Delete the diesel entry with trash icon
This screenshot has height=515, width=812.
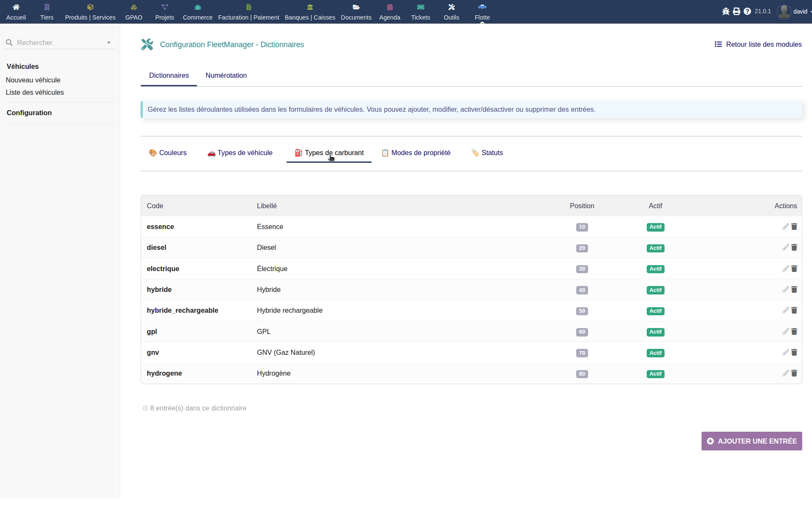[x=794, y=247]
